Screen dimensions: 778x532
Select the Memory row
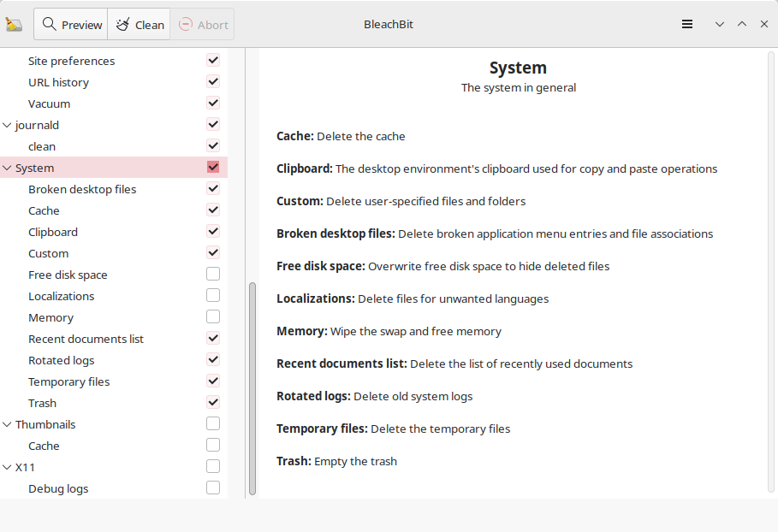114,316
